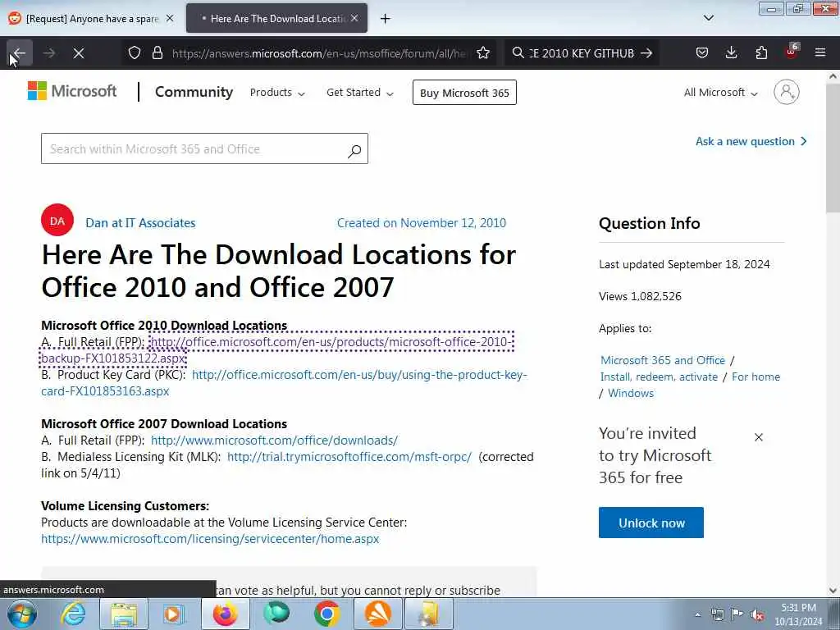Screen dimensions: 840x630
Task: Click the search magnifier in the Firefox search box
Action: (x=518, y=53)
